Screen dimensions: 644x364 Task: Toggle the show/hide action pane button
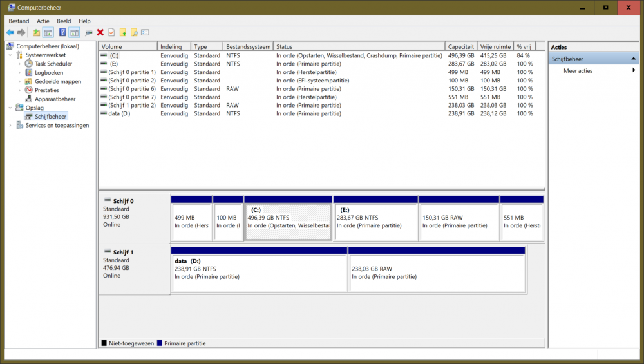click(74, 32)
